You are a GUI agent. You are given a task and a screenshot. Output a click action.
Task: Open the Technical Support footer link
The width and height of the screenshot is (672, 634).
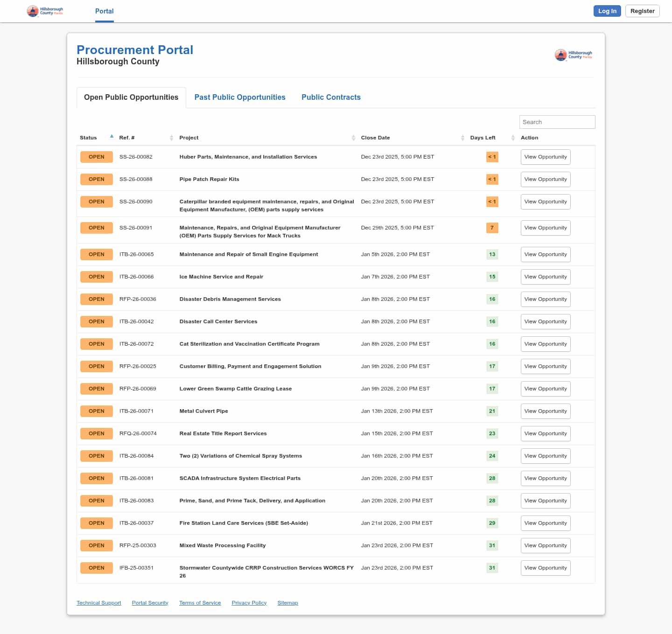(x=98, y=603)
